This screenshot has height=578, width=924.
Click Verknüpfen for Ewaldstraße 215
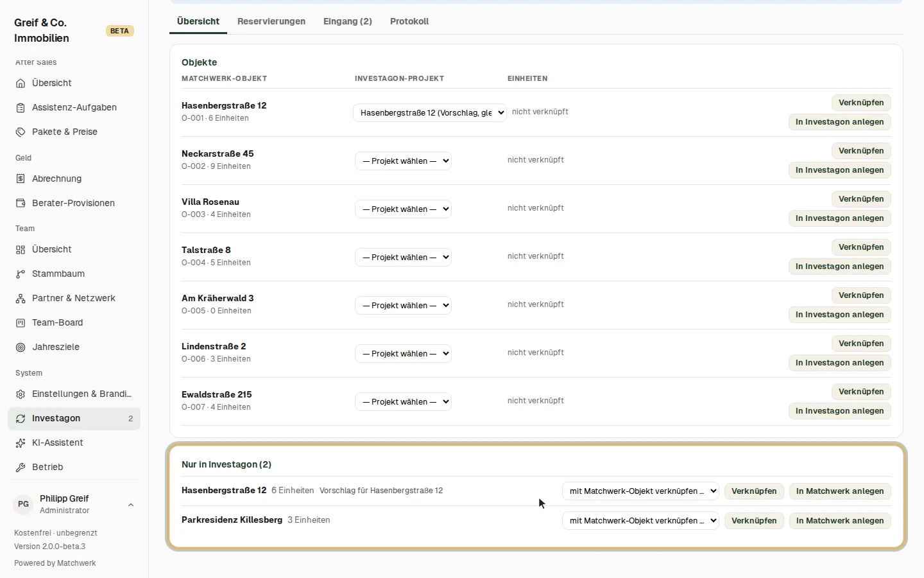[861, 392]
